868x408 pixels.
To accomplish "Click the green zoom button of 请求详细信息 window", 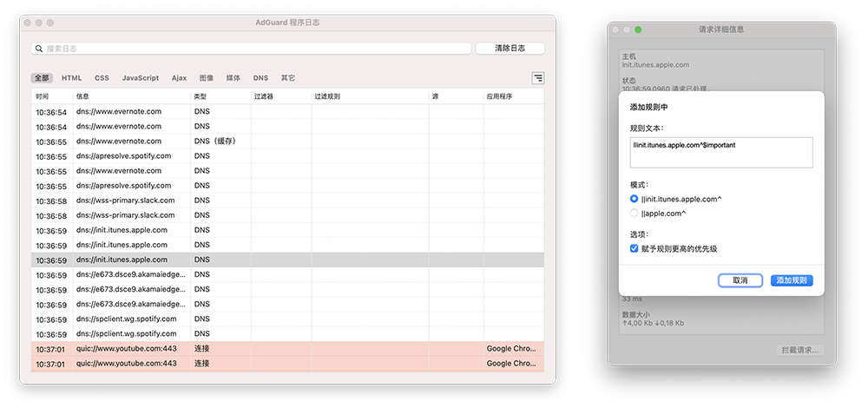I will 638,30.
